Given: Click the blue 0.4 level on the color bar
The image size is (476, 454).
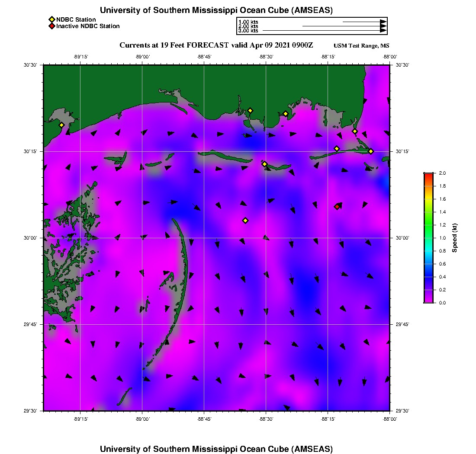Looking at the screenshot, I should pos(428,277).
